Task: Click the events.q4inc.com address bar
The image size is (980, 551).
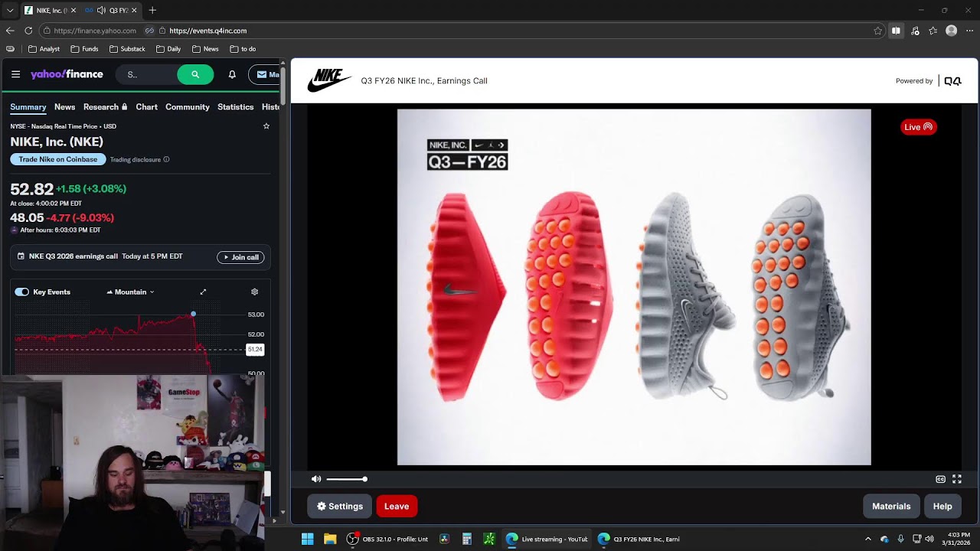Action: click(x=207, y=31)
